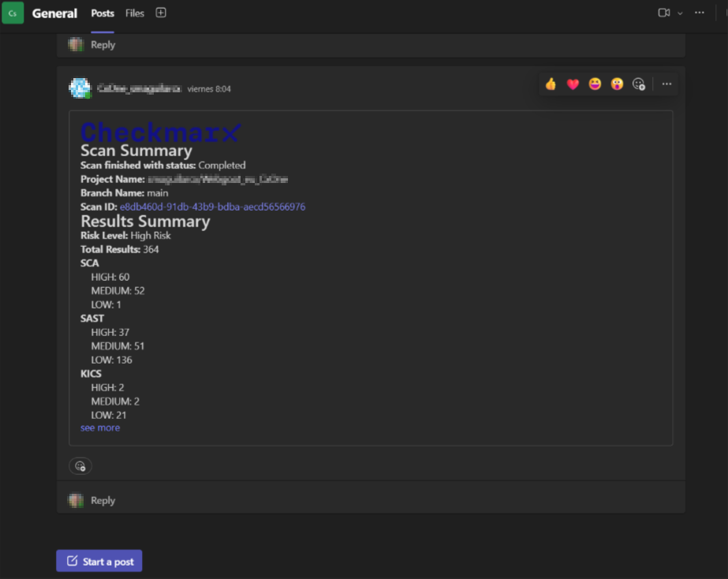728x579 pixels.
Task: Click the SAST HIGH: 37 value
Action: tap(110, 332)
